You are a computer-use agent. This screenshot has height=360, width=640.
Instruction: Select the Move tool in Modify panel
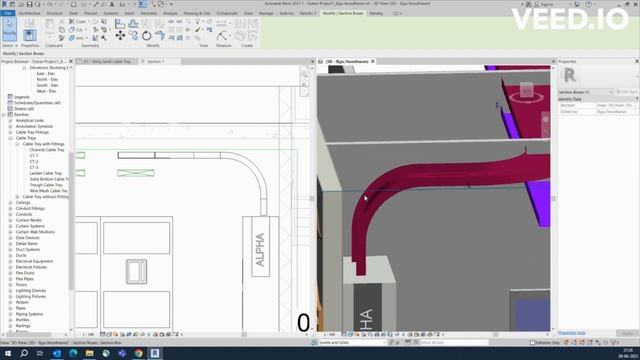coord(120,36)
